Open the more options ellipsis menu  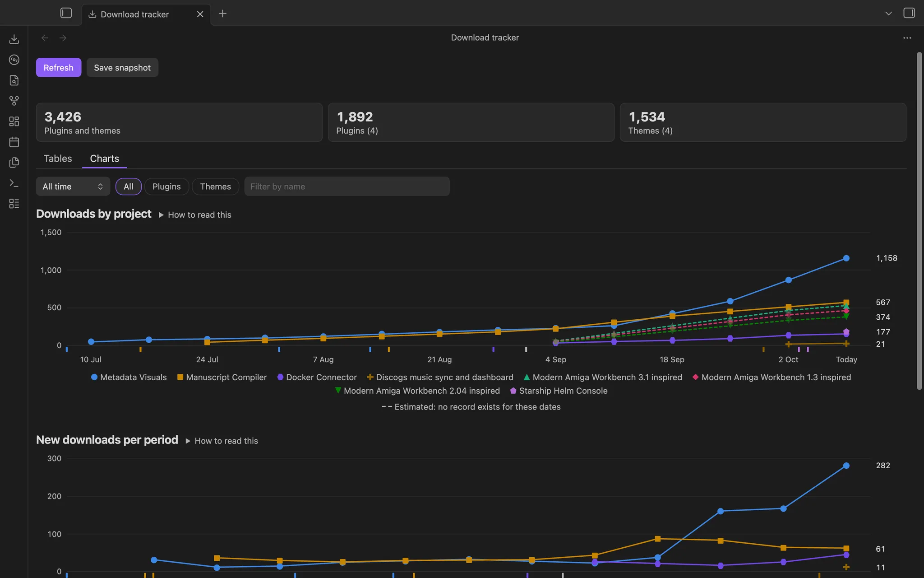907,38
